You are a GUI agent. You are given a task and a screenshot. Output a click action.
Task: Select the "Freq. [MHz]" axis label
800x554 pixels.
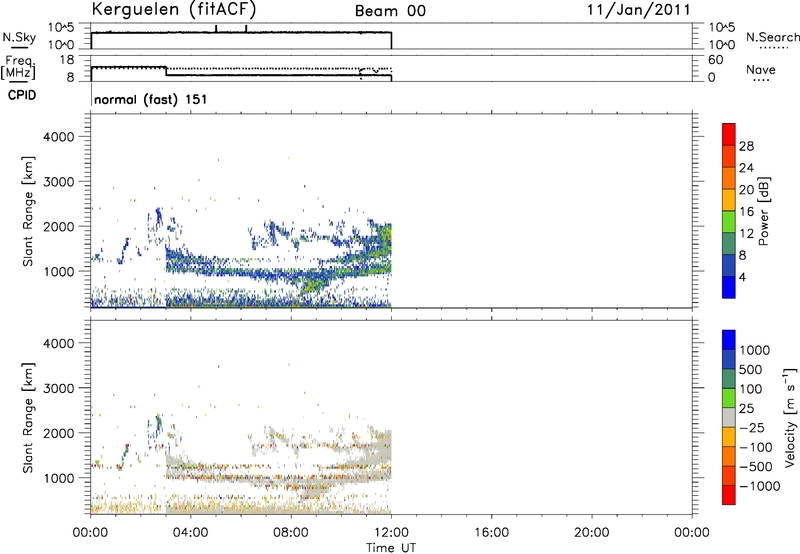tap(18, 67)
